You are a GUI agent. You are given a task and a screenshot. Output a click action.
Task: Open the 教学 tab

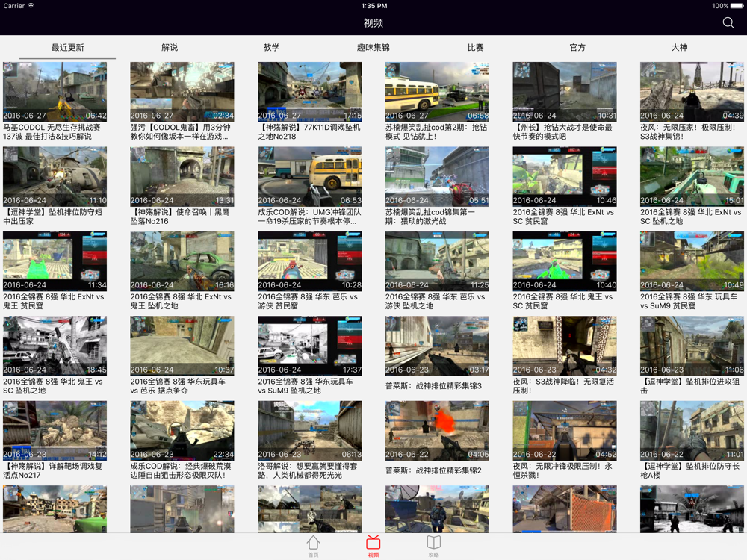pos(272,47)
